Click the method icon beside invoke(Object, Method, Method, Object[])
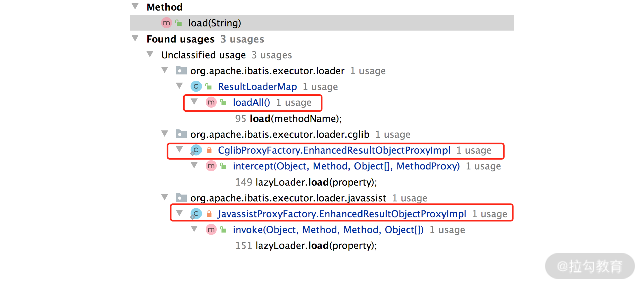The width and height of the screenshot is (644, 287). pos(211,230)
